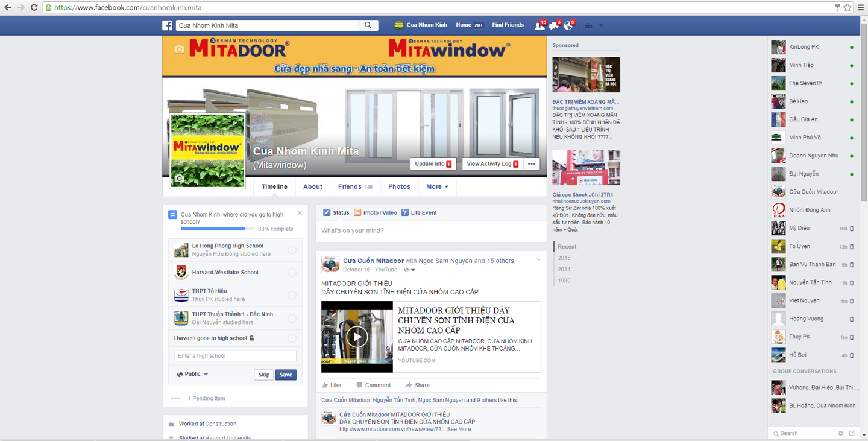Image resolution: width=868 pixels, height=441 pixels.
Task: Open the post options chevron
Action: pyautogui.click(x=539, y=260)
